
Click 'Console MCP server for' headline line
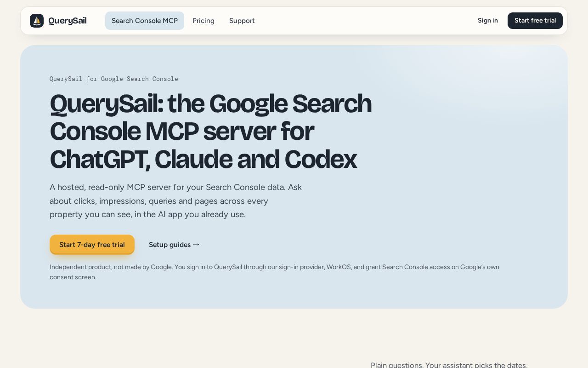click(x=182, y=132)
